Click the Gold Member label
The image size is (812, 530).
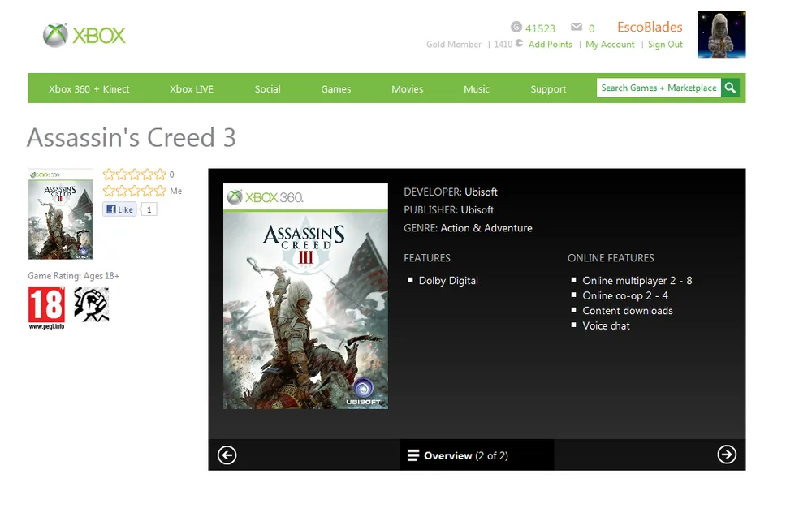coord(454,45)
